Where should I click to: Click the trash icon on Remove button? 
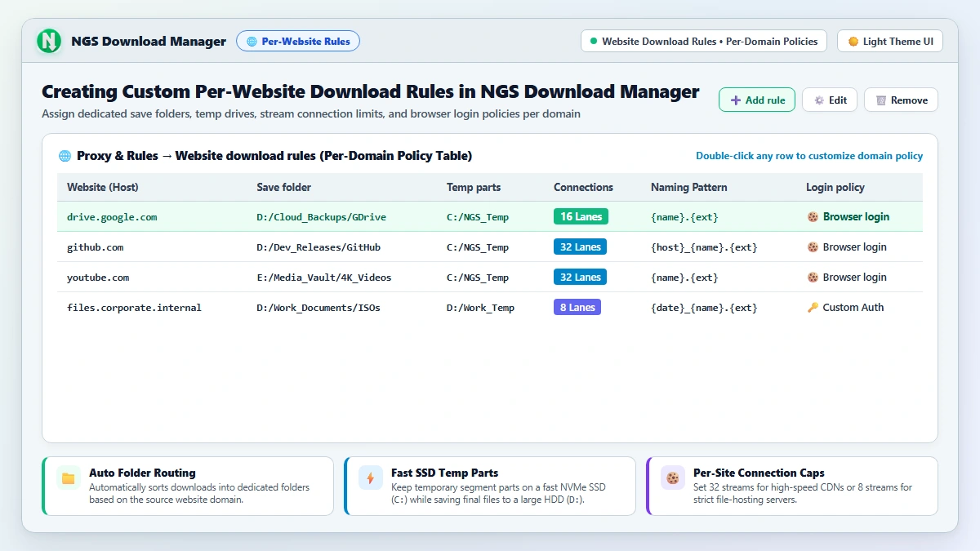coord(881,100)
